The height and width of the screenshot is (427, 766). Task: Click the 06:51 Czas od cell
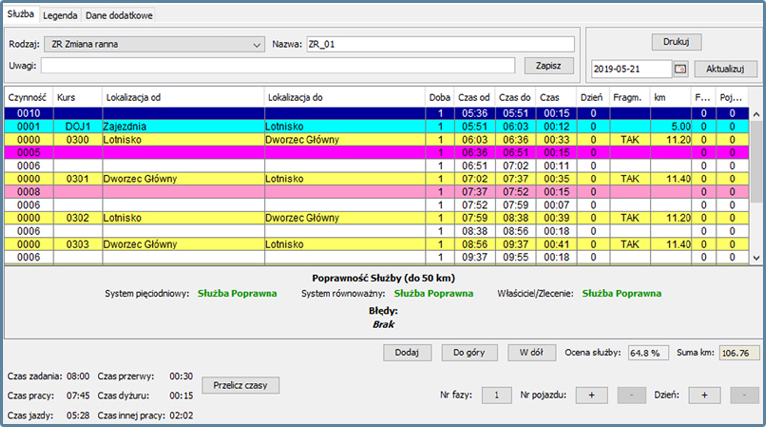click(x=474, y=166)
